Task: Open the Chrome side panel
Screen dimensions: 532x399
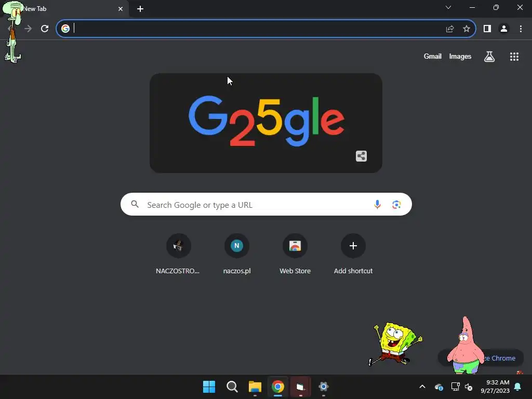Action: point(487,29)
